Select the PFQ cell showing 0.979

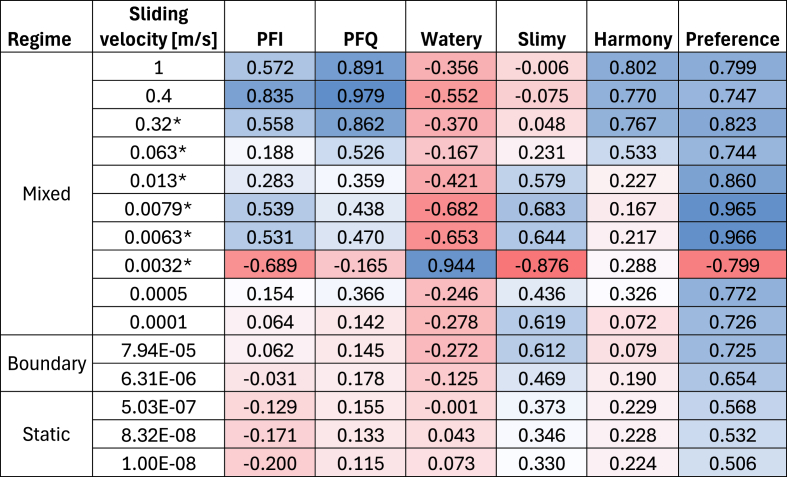pos(360,95)
